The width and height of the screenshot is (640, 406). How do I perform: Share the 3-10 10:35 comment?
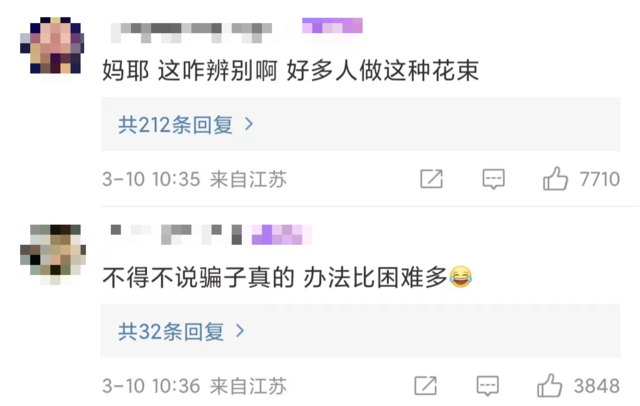[431, 179]
